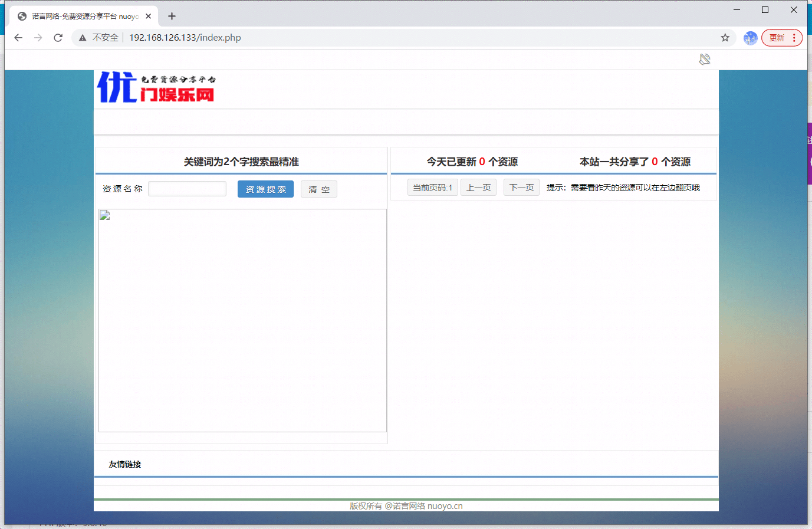The height and width of the screenshot is (529, 812).
Task: Go to previous page with 上一页
Action: coord(478,188)
